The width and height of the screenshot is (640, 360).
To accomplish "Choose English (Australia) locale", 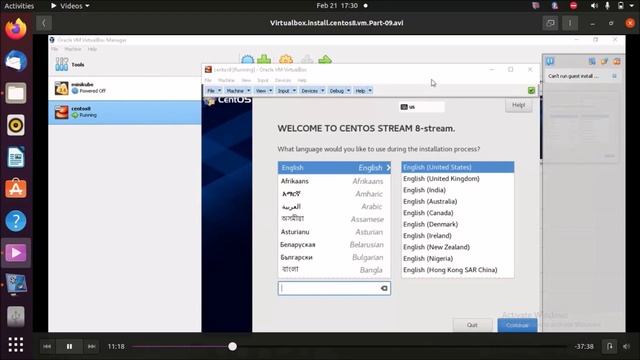I will tap(458, 202).
